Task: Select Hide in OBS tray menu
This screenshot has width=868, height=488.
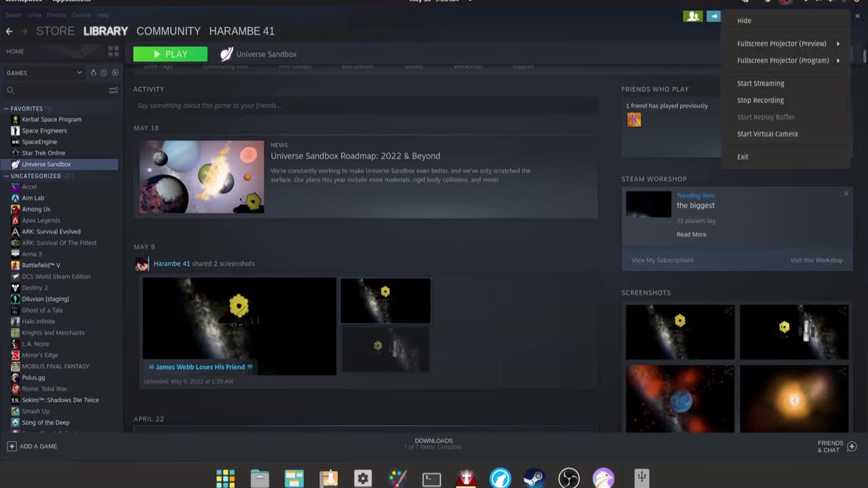Action: point(785,21)
